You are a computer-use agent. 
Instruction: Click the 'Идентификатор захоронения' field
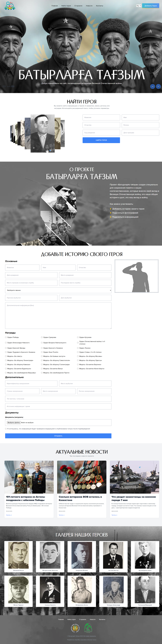pos(31,383)
